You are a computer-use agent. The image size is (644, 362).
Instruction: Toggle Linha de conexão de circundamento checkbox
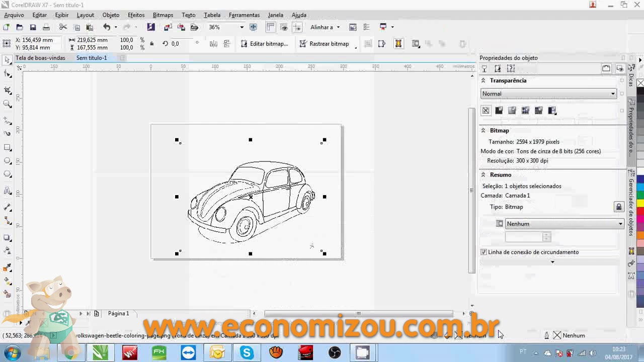pyautogui.click(x=484, y=252)
